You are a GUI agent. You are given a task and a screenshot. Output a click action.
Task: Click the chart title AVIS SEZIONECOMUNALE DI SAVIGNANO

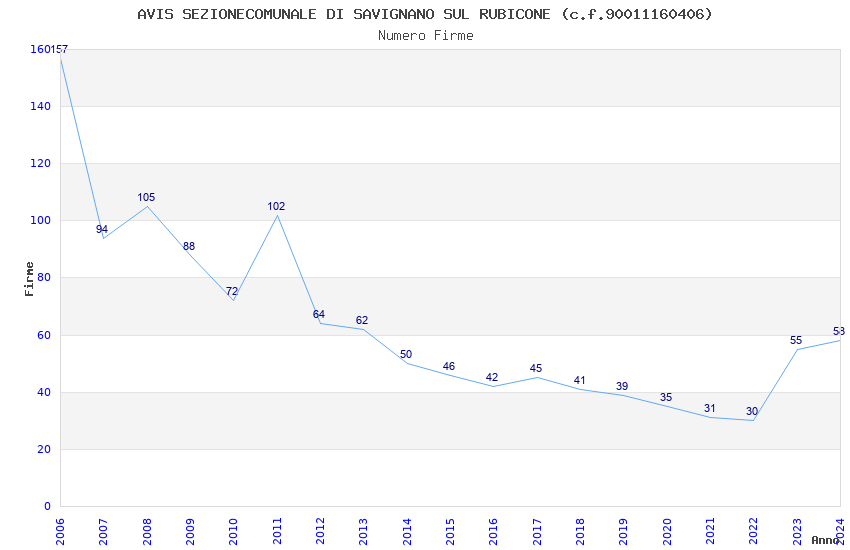click(424, 14)
